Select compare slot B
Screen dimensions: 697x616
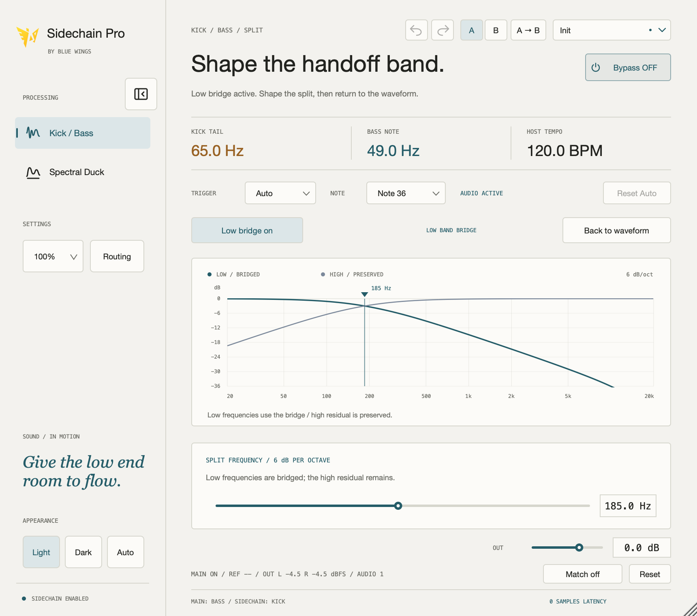pos(496,30)
